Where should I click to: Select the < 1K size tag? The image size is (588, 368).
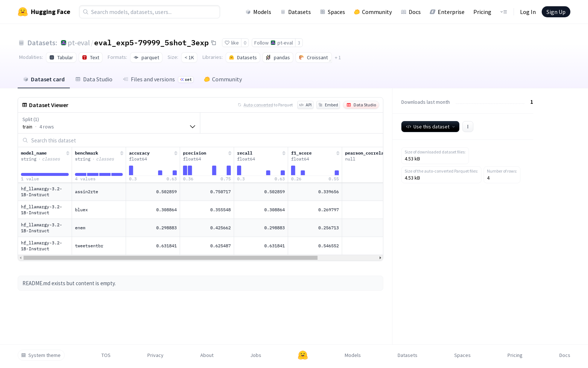pos(189,57)
